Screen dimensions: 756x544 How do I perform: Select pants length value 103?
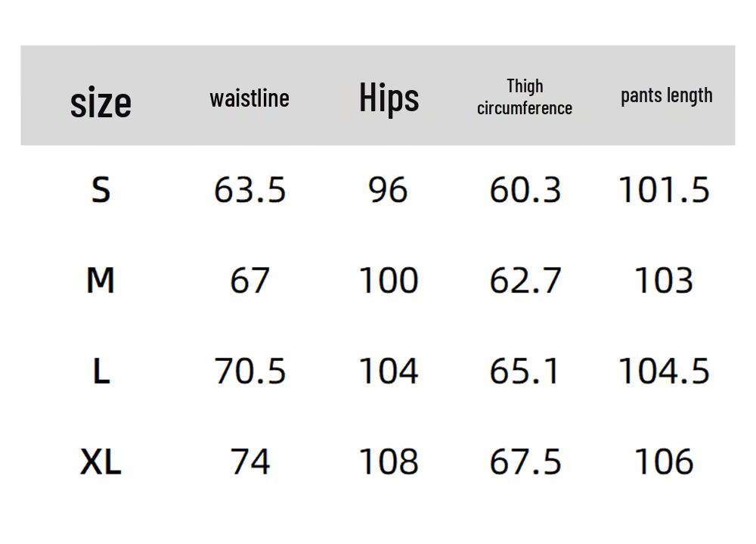(x=664, y=281)
